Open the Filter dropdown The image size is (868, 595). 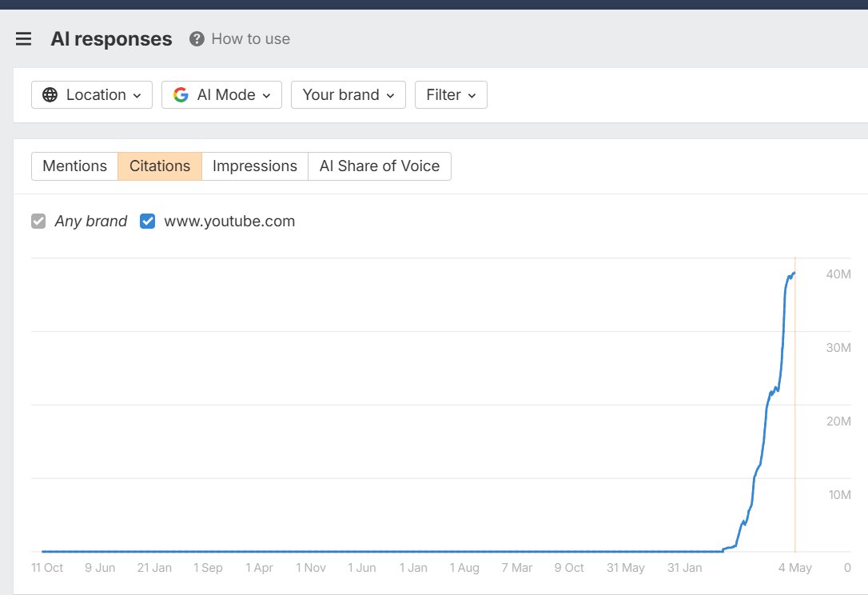click(x=451, y=94)
